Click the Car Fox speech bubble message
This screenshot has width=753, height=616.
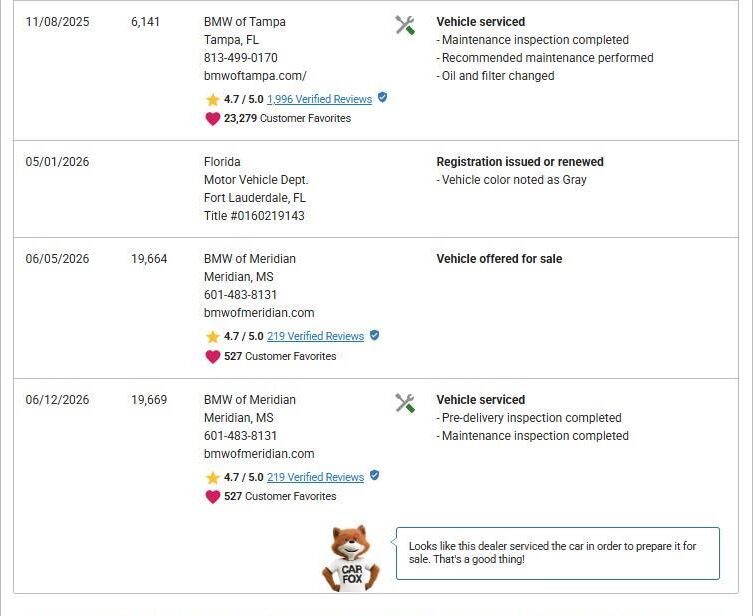[x=558, y=553]
